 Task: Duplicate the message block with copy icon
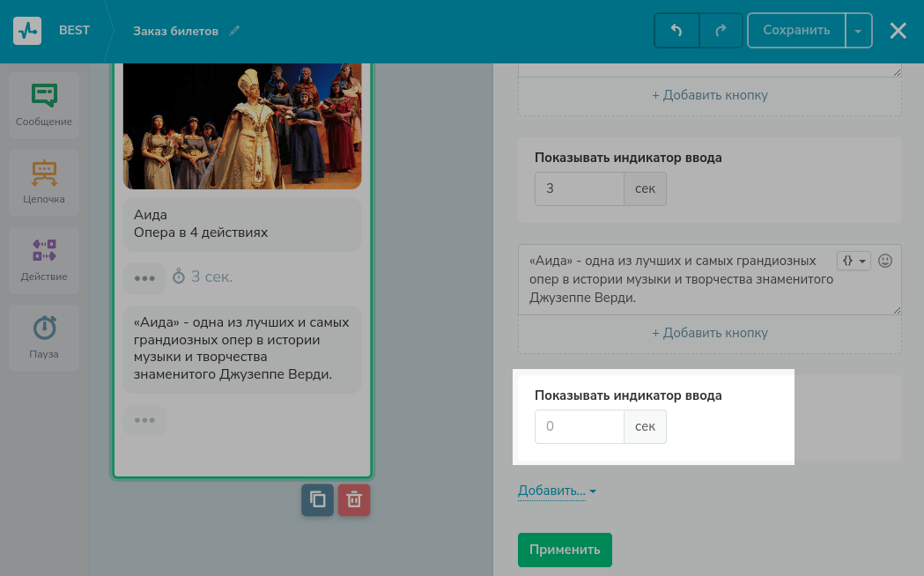pos(317,499)
